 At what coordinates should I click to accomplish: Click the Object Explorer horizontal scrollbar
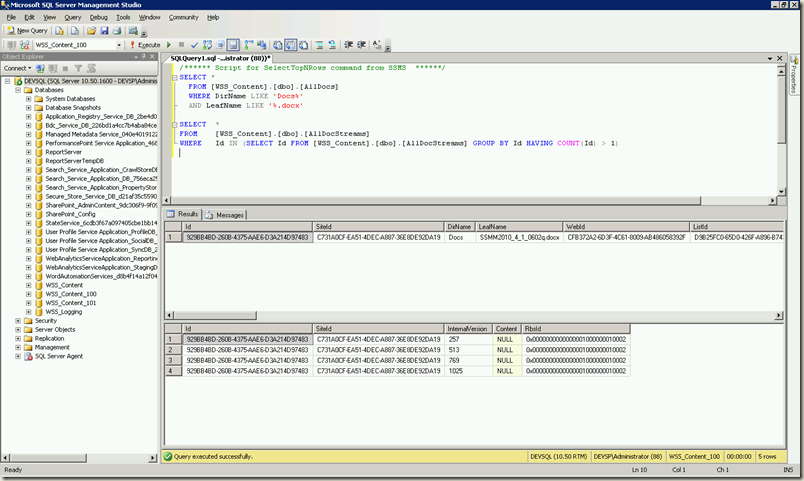(49, 457)
